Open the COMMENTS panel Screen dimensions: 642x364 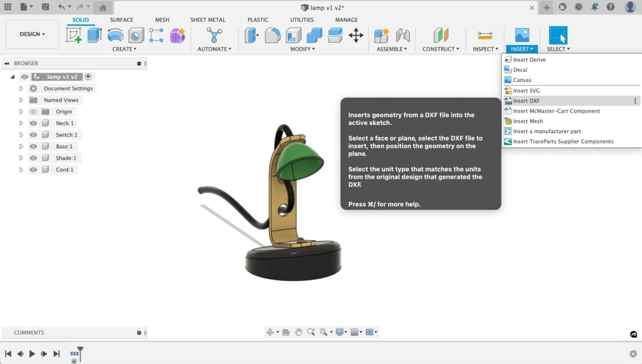pyautogui.click(x=29, y=332)
